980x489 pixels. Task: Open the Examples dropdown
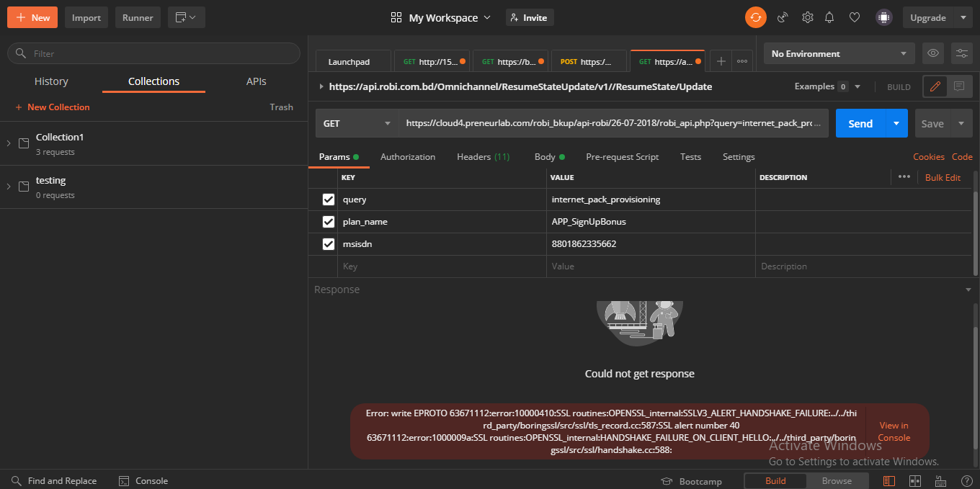(827, 86)
